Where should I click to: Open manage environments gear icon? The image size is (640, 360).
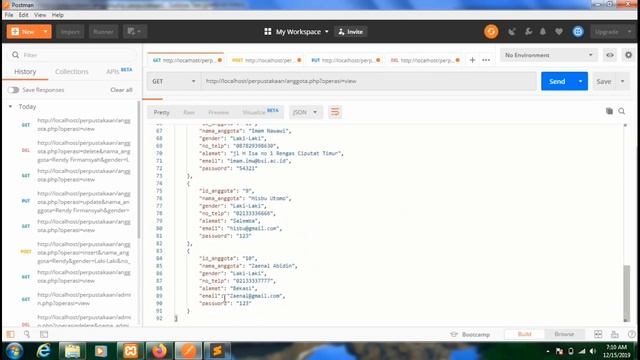(x=629, y=55)
